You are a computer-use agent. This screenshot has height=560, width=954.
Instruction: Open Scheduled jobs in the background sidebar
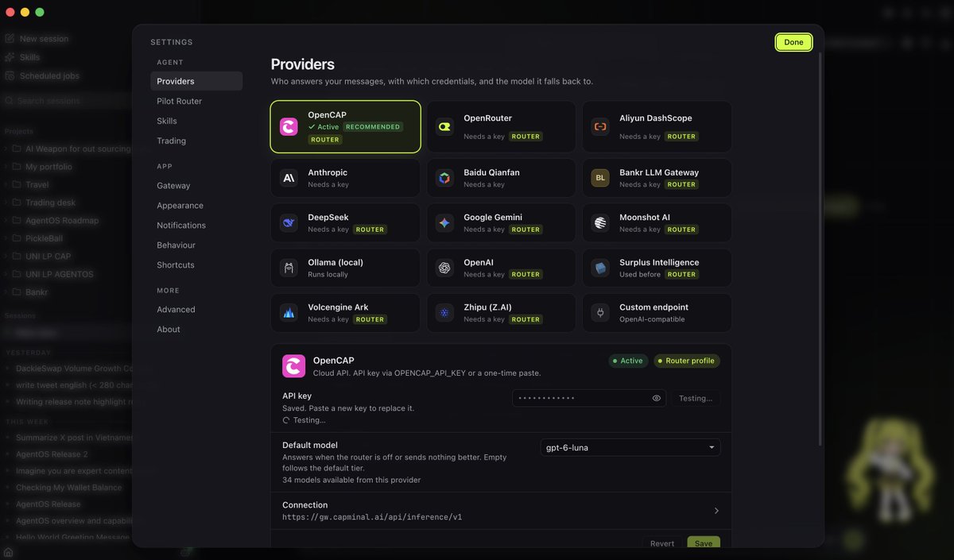tap(49, 75)
